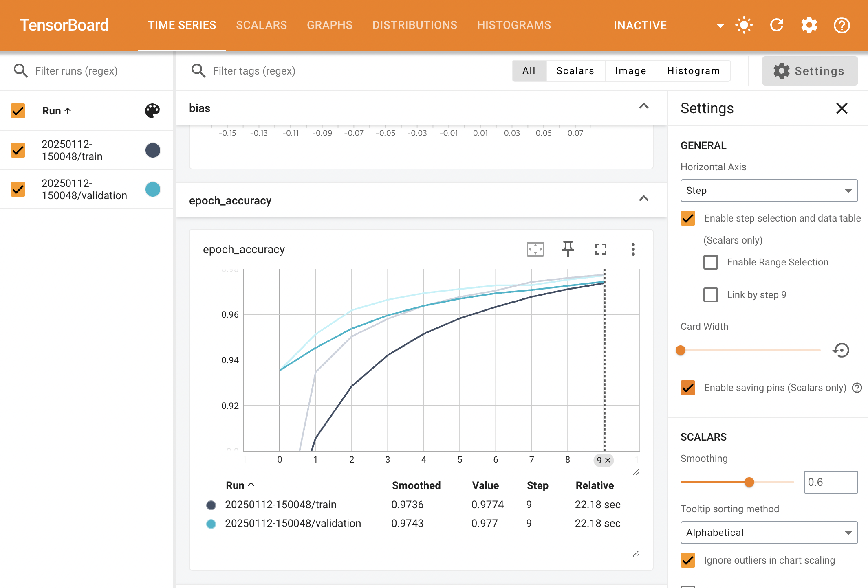Click the Smoothing slider handle

[x=749, y=482]
